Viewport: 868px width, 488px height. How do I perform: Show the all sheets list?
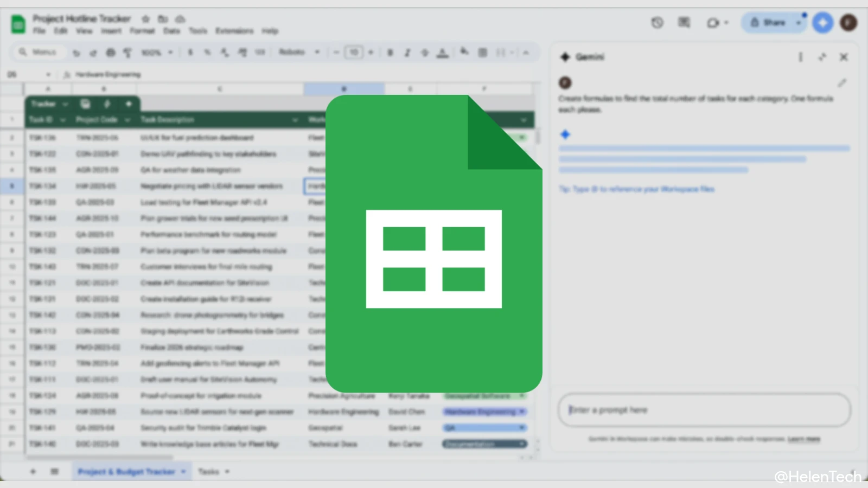coord(54,472)
